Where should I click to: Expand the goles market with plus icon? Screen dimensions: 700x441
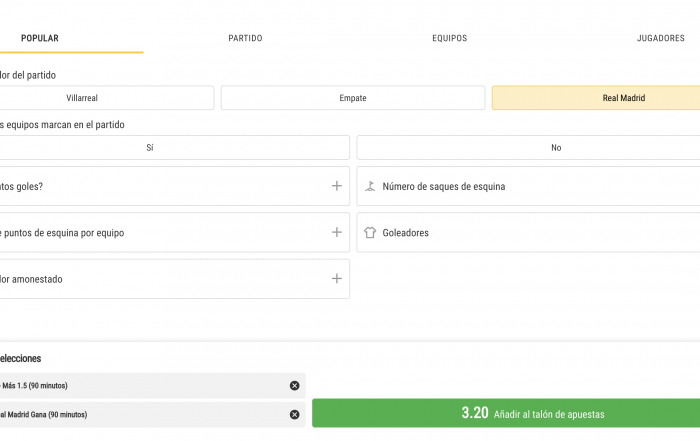click(337, 186)
